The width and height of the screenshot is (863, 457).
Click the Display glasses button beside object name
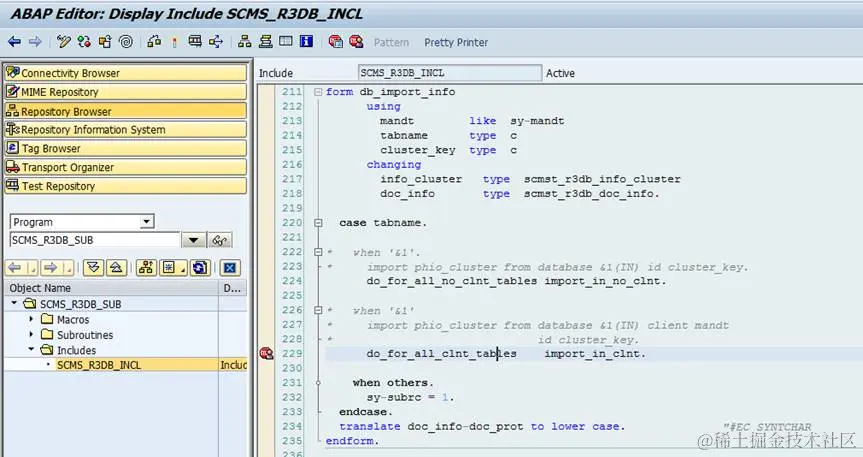click(x=220, y=241)
